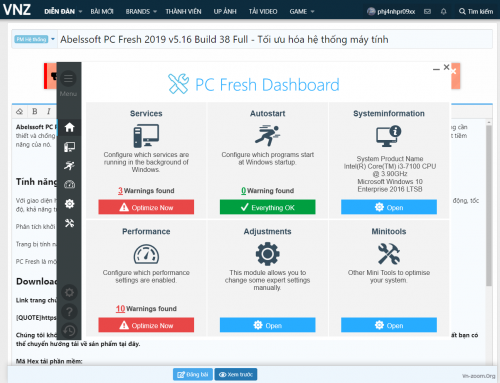The height and width of the screenshot is (383, 500).
Task: Click 0 Warning found under Autostart
Action: pyautogui.click(x=267, y=191)
